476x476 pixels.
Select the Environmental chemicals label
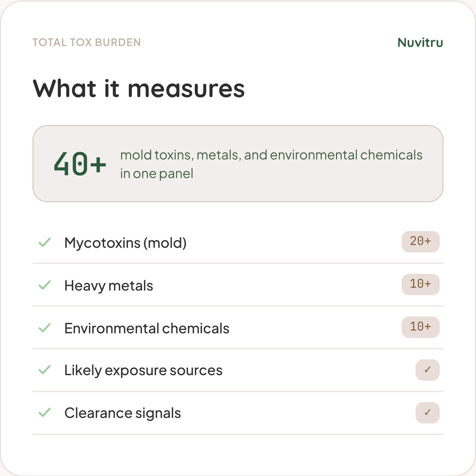(x=147, y=328)
